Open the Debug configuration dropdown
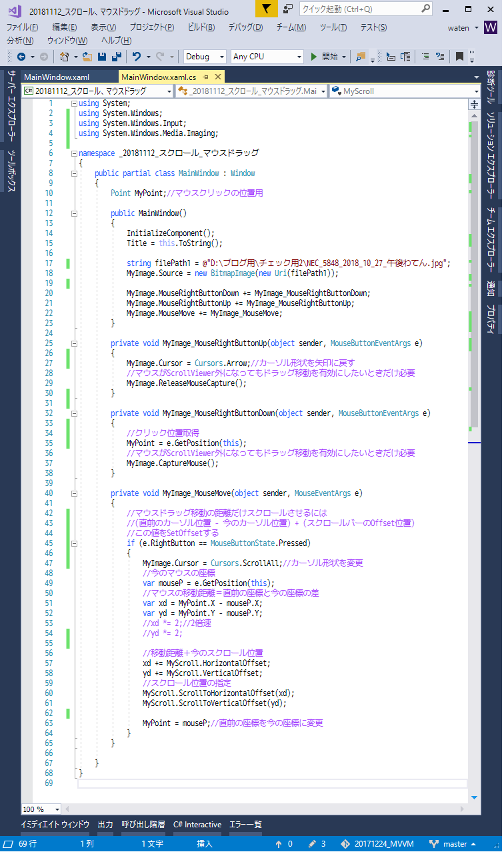This screenshot has width=504, height=852. point(205,57)
